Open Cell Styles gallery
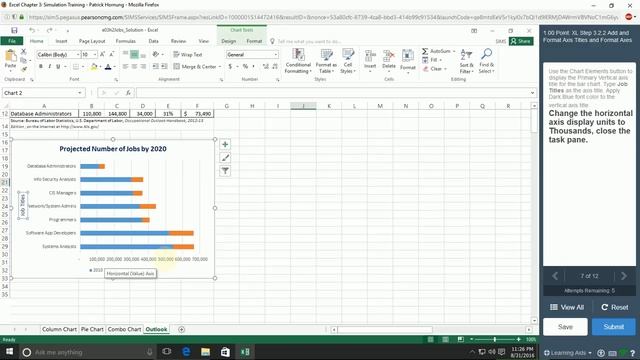 [x=348, y=61]
